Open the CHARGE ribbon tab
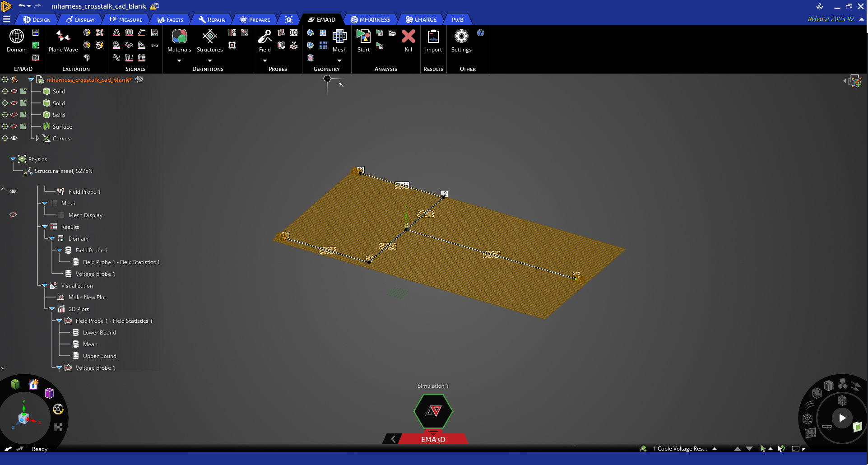The height and width of the screenshot is (465, 868). coord(421,19)
